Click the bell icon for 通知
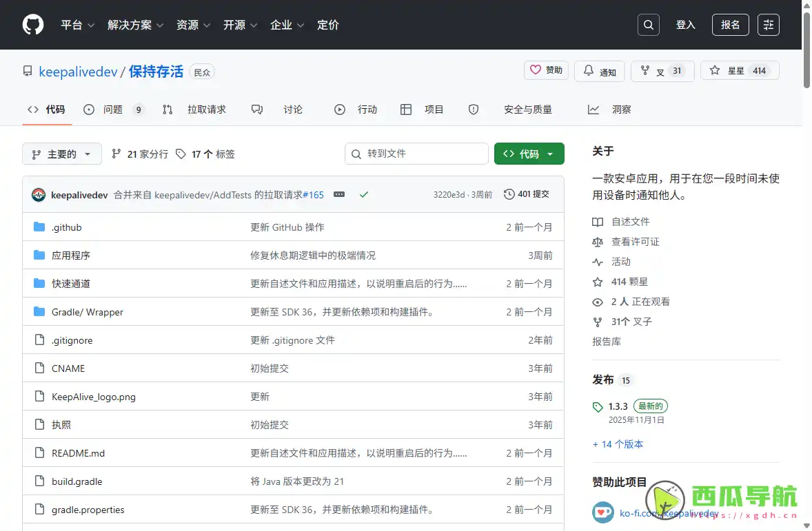 coord(588,70)
